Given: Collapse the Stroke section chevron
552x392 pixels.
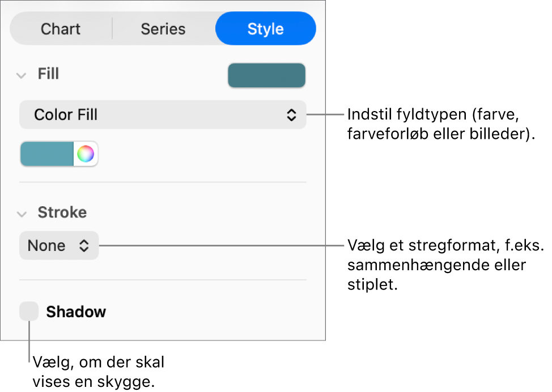Looking at the screenshot, I should pyautogui.click(x=22, y=214).
